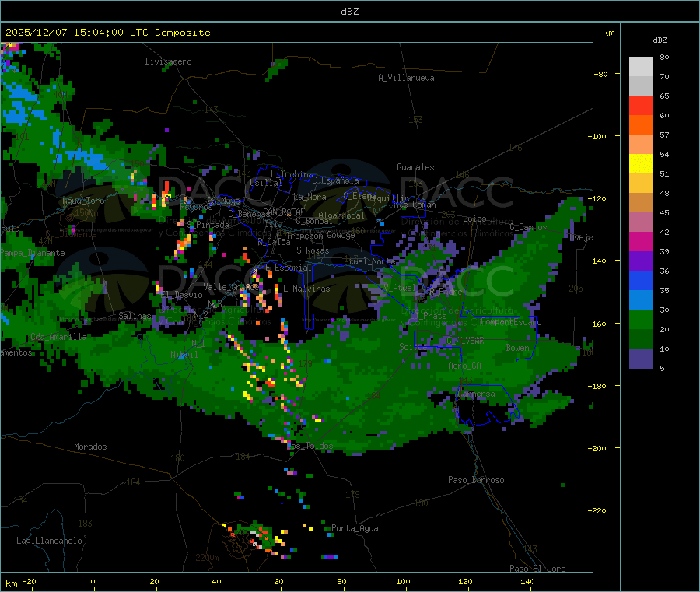
Task: Select the white 70-80 dBZ legend swatch
Action: [641, 67]
